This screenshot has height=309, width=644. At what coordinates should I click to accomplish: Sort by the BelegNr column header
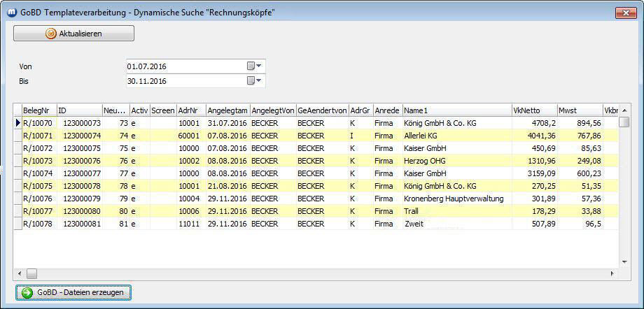coord(38,110)
